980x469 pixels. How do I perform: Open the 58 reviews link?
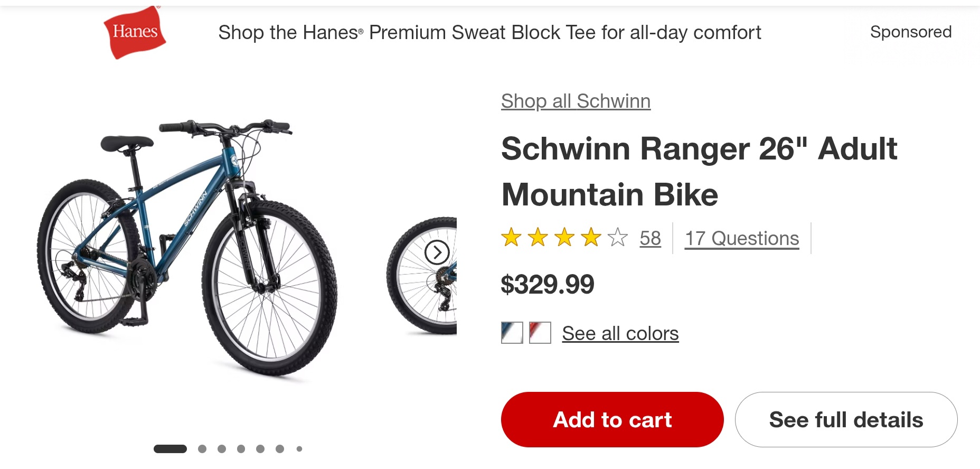coord(650,238)
